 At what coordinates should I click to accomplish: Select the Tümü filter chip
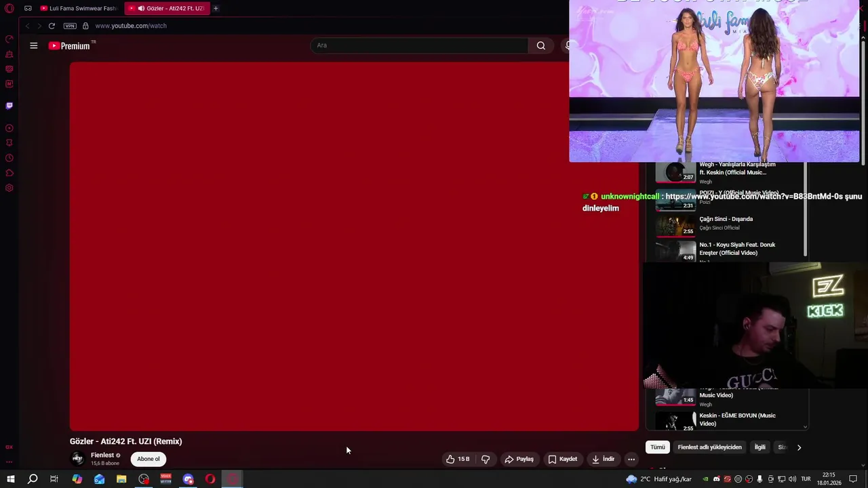(658, 447)
